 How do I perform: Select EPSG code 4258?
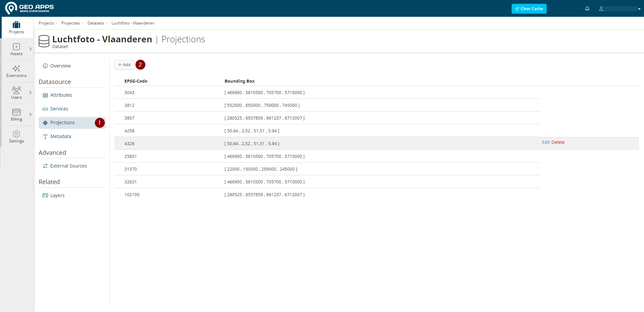pos(129,131)
